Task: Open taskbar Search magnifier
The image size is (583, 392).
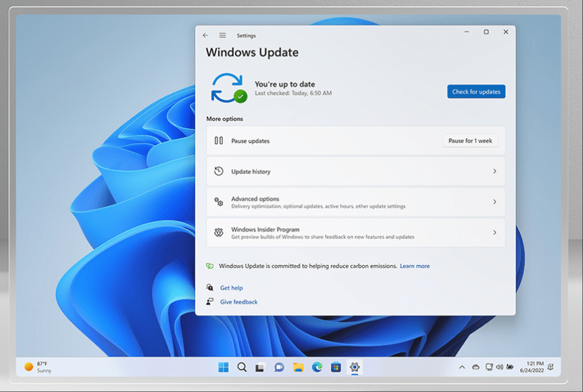Action: [242, 367]
